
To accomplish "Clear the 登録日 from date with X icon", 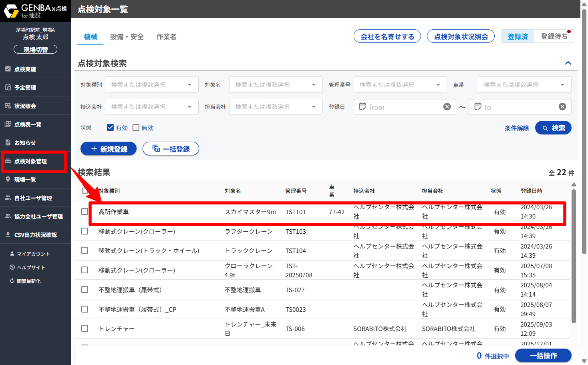I will [x=447, y=106].
